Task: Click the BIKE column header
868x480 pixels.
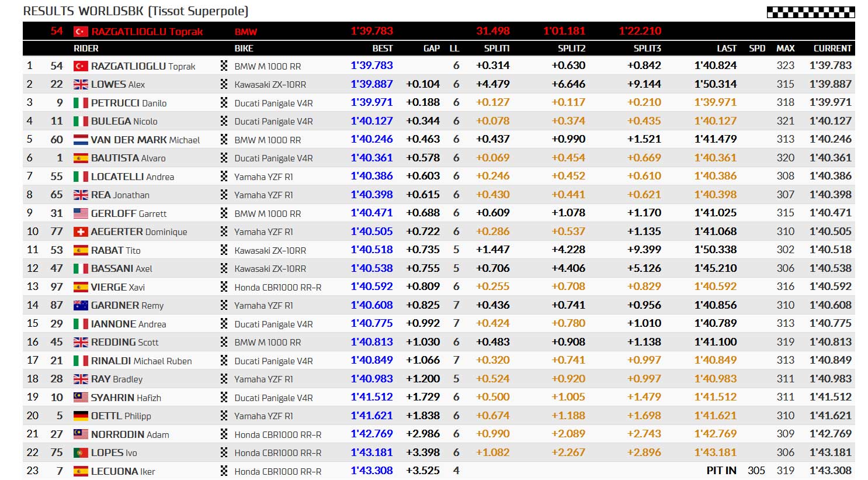Action: 244,49
